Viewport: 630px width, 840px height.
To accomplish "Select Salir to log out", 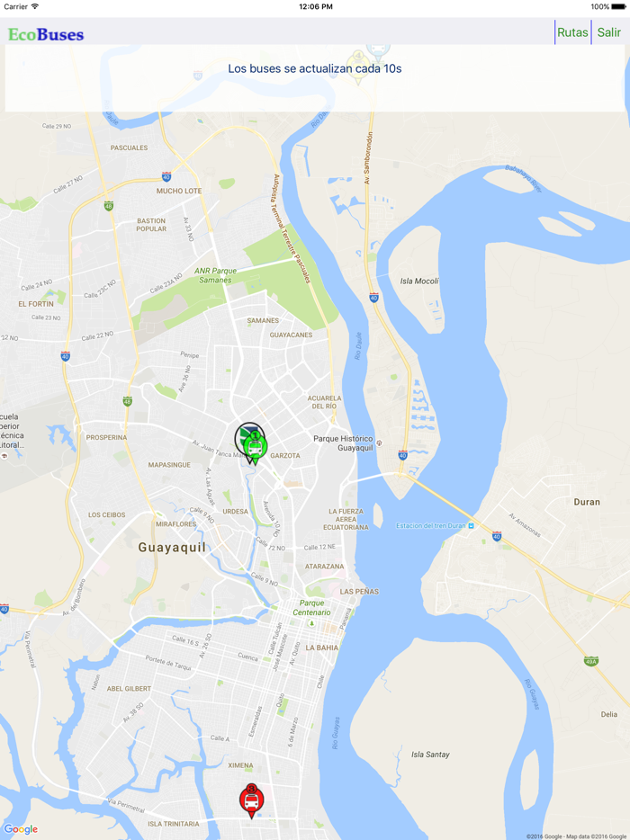I will click(609, 32).
